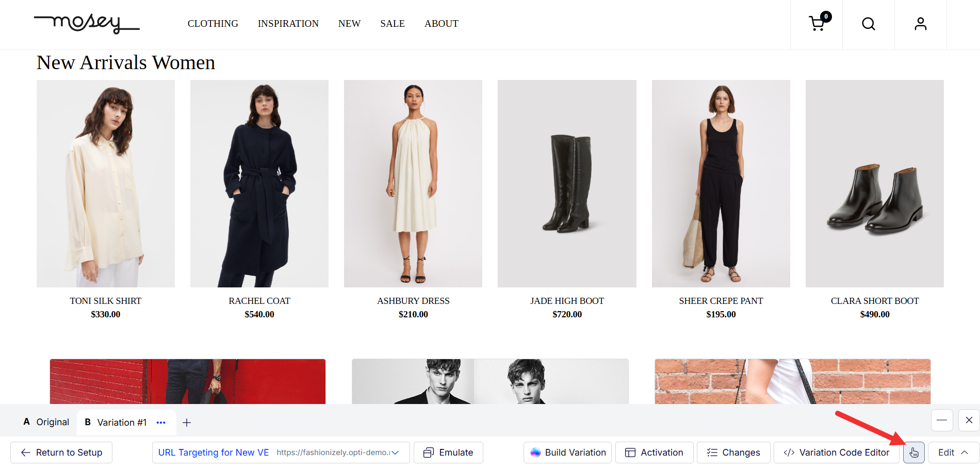This screenshot has height=468, width=980.
Task: Switch to the Original tab
Action: point(46,422)
